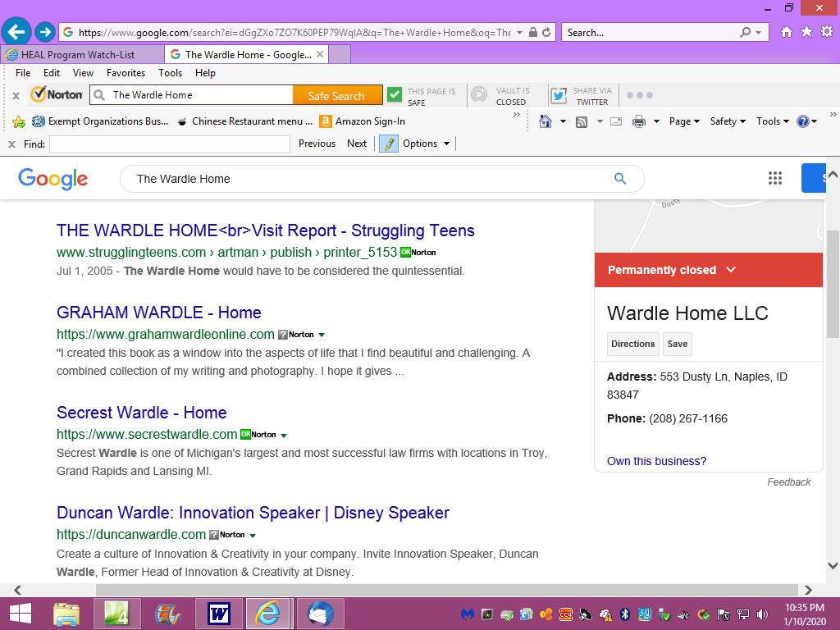Open the Own this business? link
840x630 pixels.
[656, 461]
